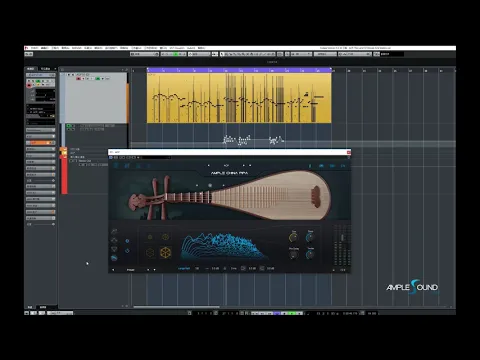Select the dim bottom-left hexagon icon
This screenshot has height=360, width=480.
[x=150, y=252]
